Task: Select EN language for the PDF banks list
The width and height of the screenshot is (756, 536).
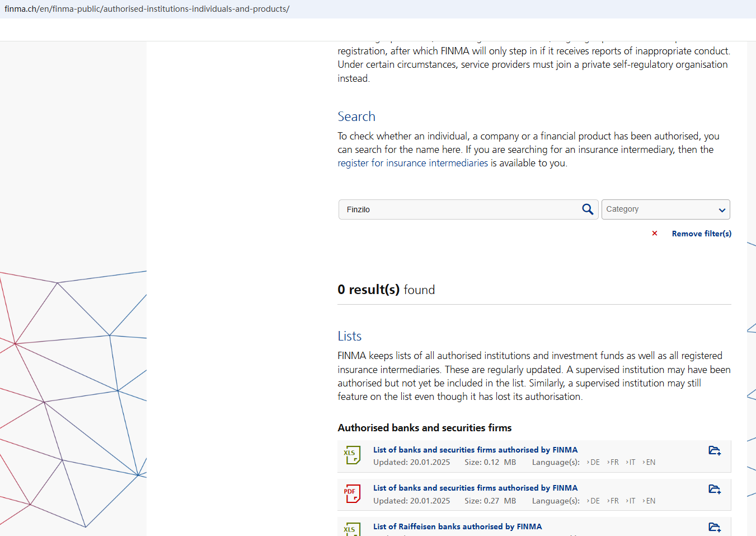Action: (x=650, y=501)
